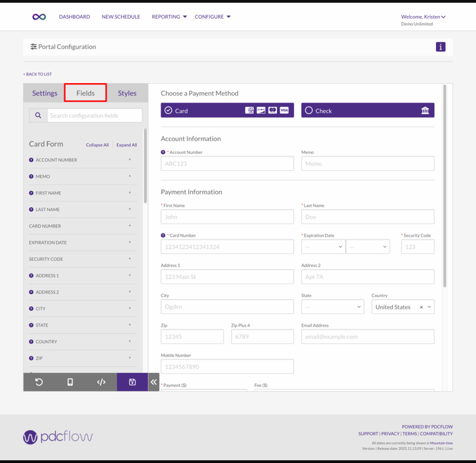Switch to the Settings tab
Viewport: 476px width, 463px height.
(x=44, y=93)
